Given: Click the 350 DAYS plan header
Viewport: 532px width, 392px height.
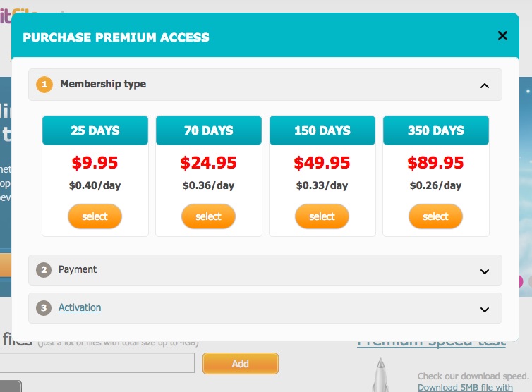Looking at the screenshot, I should [436, 130].
